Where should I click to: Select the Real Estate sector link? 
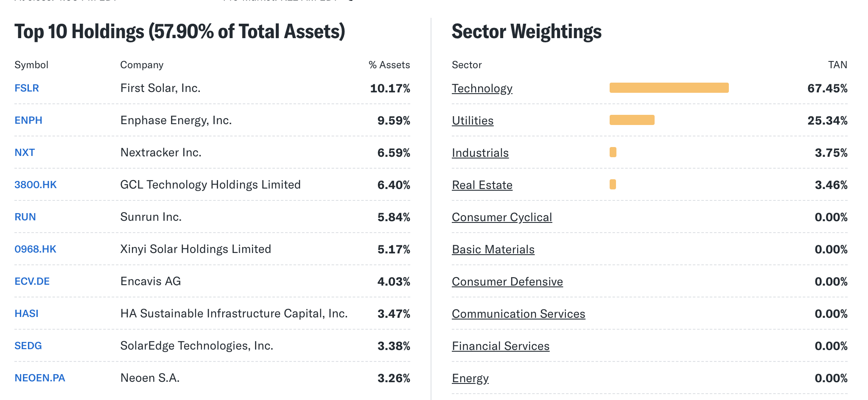point(482,185)
